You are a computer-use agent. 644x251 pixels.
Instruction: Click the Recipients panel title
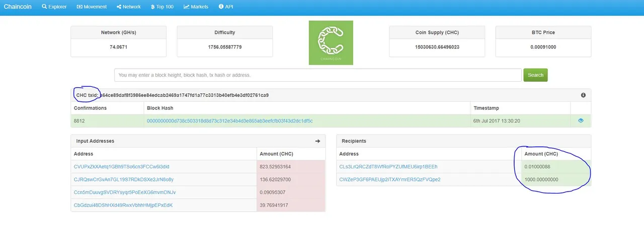point(354,141)
